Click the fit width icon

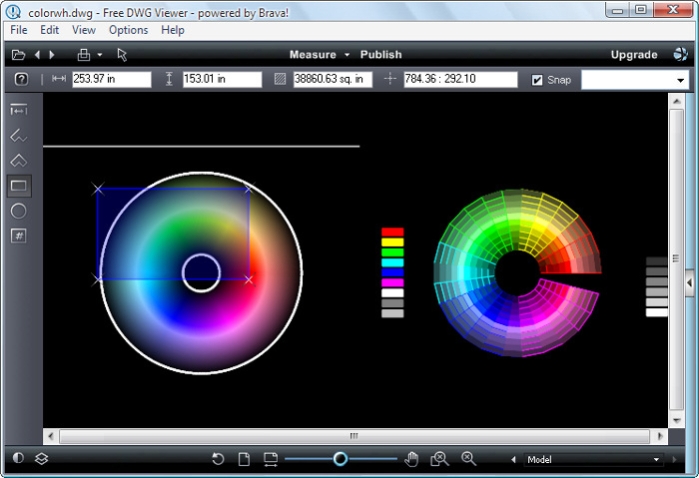(x=270, y=459)
